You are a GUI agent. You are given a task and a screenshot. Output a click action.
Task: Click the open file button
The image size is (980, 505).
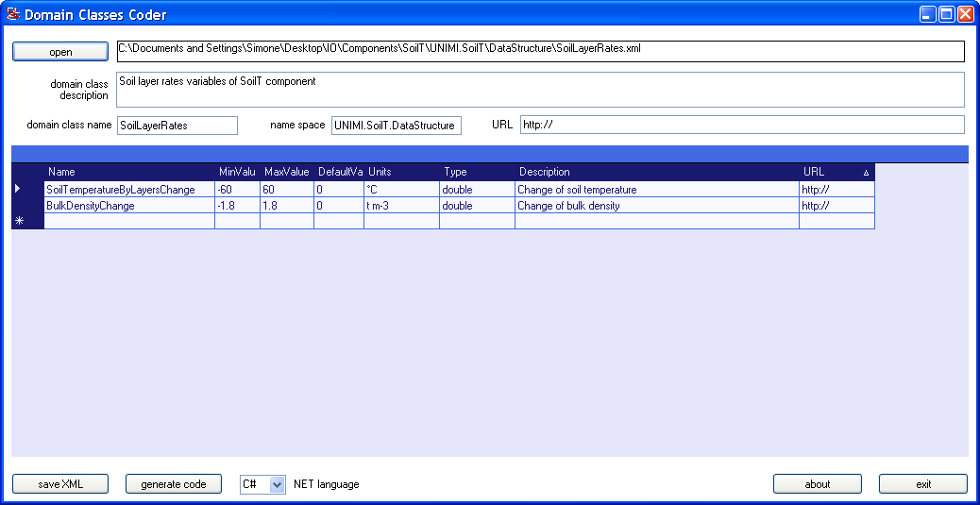point(60,52)
